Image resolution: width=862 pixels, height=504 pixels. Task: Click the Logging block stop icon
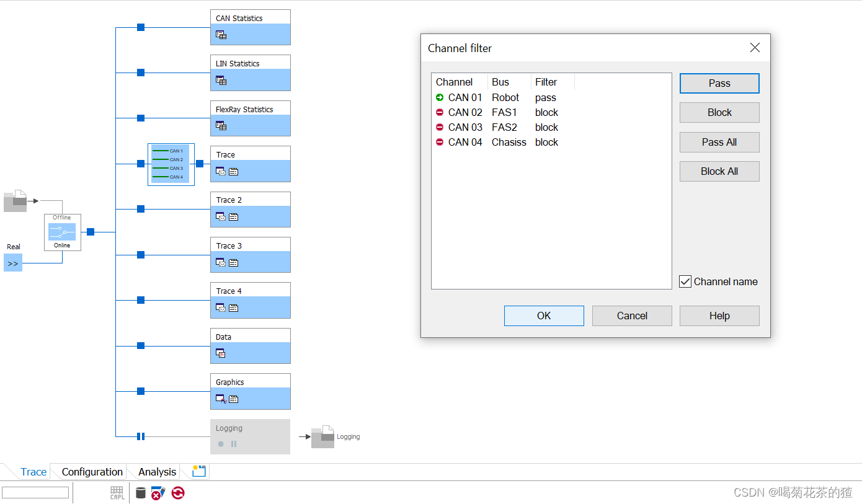221,444
